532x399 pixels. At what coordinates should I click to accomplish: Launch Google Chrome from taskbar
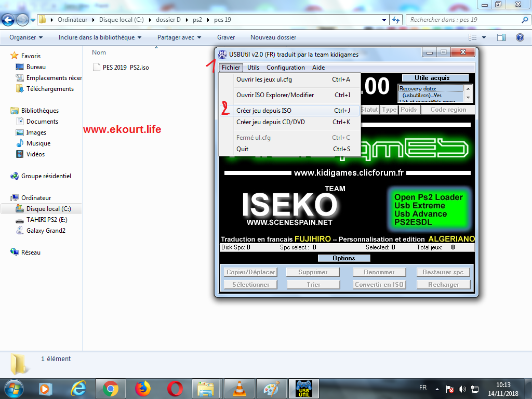point(110,389)
